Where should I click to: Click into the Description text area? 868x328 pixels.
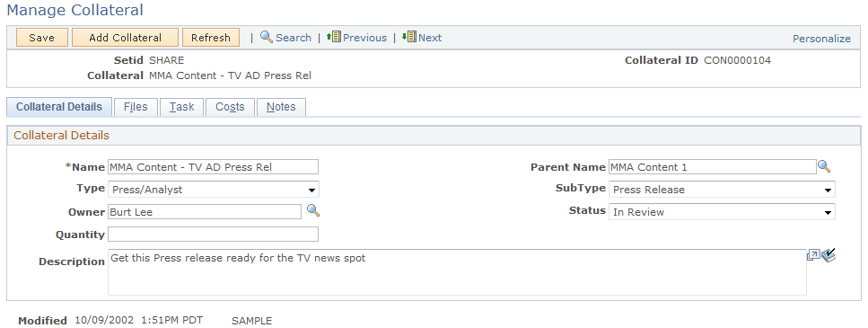(457, 272)
